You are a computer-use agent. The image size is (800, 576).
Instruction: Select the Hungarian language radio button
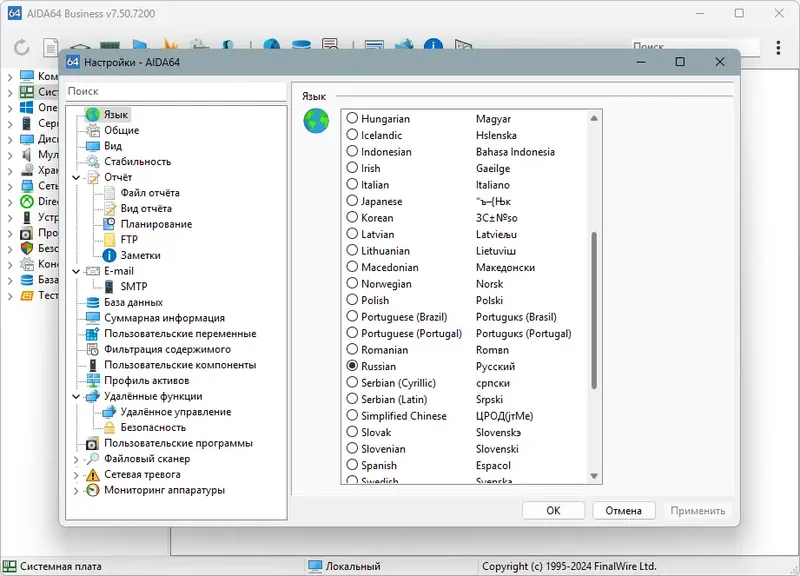click(352, 118)
